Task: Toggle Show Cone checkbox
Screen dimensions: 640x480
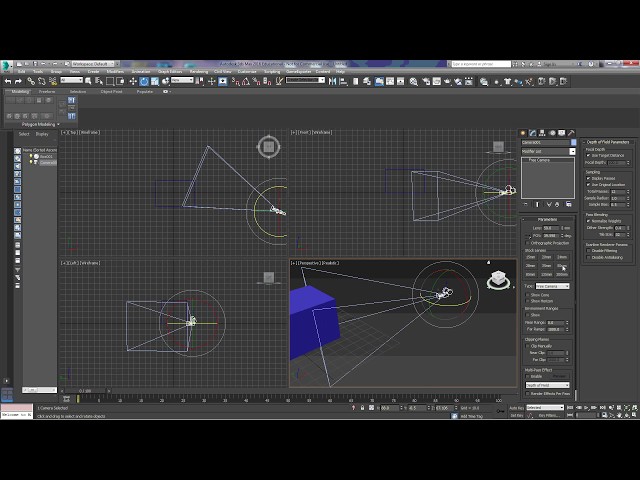Action: click(528, 295)
